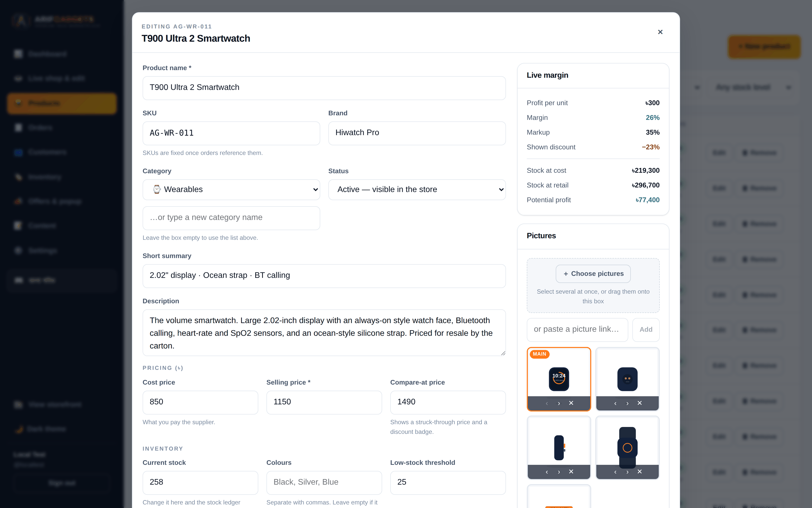Image resolution: width=812 pixels, height=508 pixels.
Task: Click the Markup value 35%
Action: pyautogui.click(x=652, y=132)
